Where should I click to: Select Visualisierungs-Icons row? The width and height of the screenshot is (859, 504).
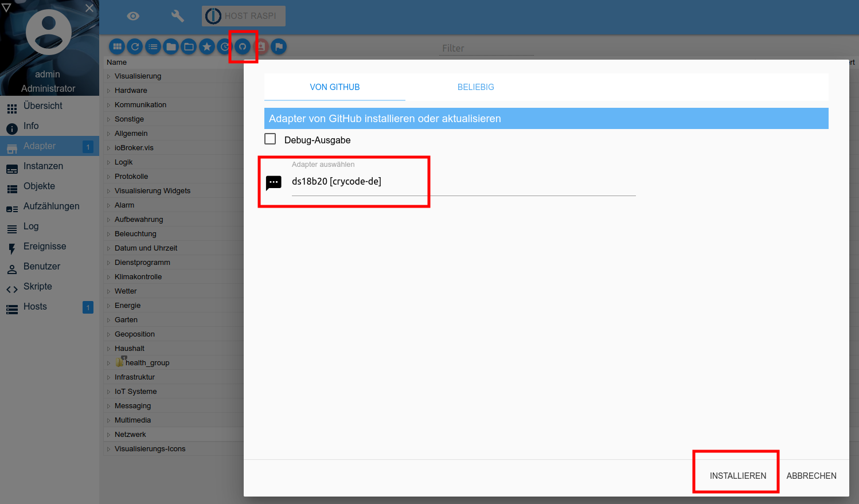click(x=174, y=449)
